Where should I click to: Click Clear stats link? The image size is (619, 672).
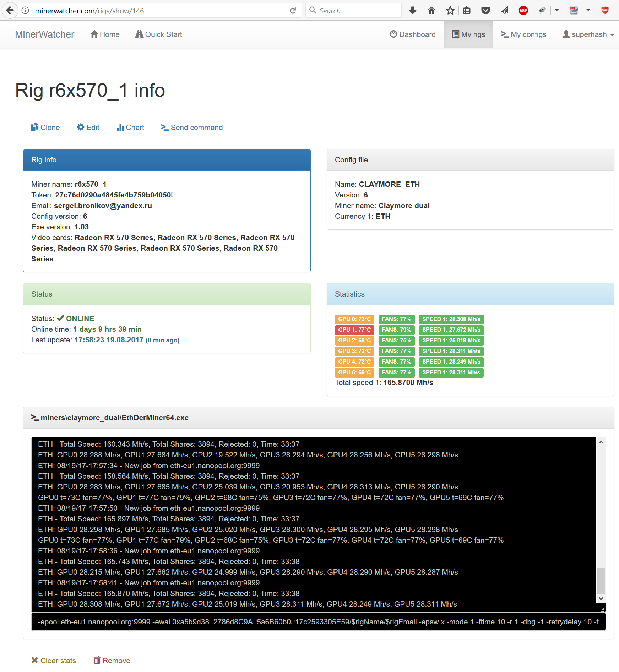pyautogui.click(x=54, y=660)
